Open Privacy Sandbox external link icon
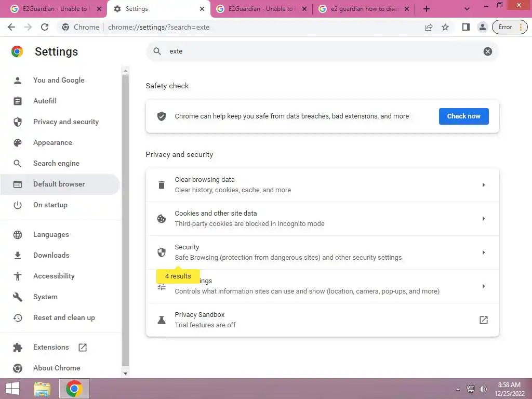Image resolution: width=532 pixels, height=399 pixels. (484, 320)
